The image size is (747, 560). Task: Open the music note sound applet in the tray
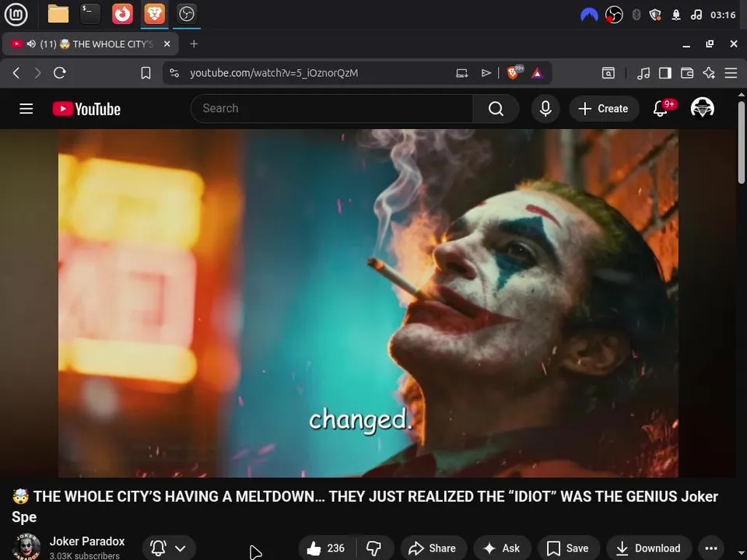click(696, 15)
